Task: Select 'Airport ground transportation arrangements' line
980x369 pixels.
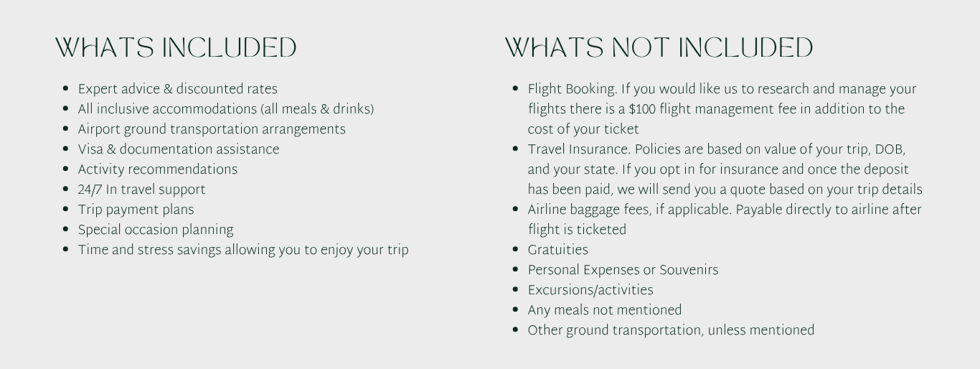Action: 212,129
